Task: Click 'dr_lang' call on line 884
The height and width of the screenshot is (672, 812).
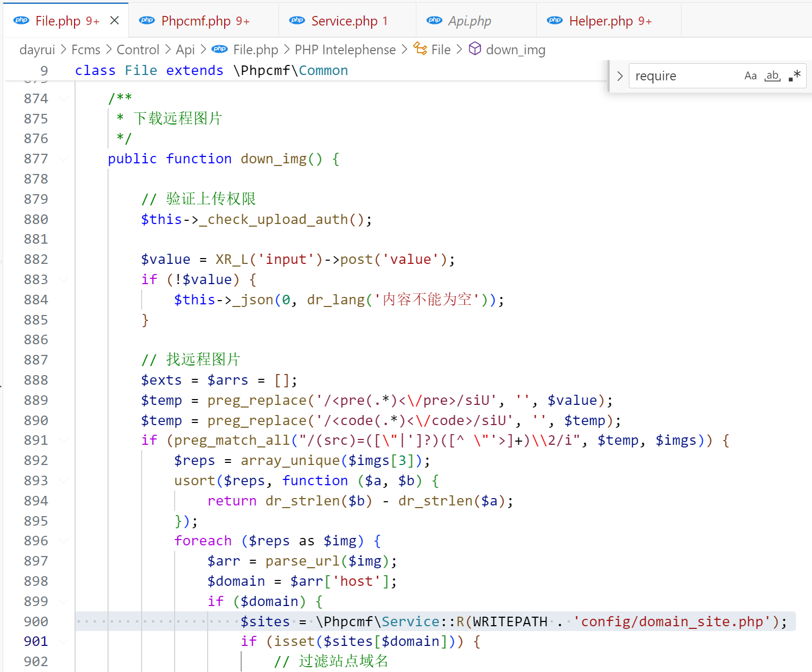Action: pos(335,300)
